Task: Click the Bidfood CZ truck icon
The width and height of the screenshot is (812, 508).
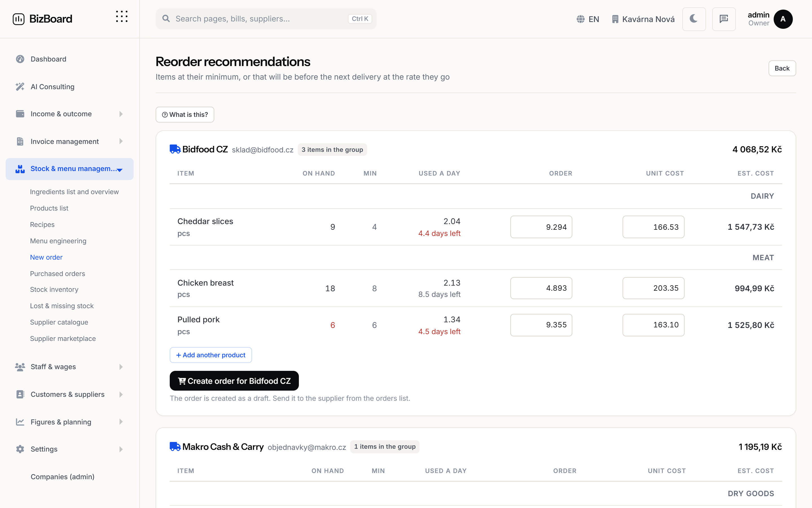Action: click(175, 149)
